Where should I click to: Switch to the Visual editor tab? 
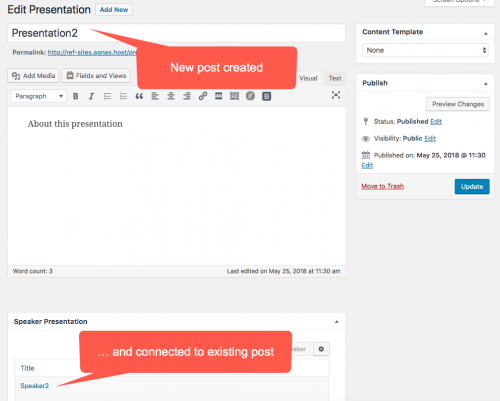point(308,79)
